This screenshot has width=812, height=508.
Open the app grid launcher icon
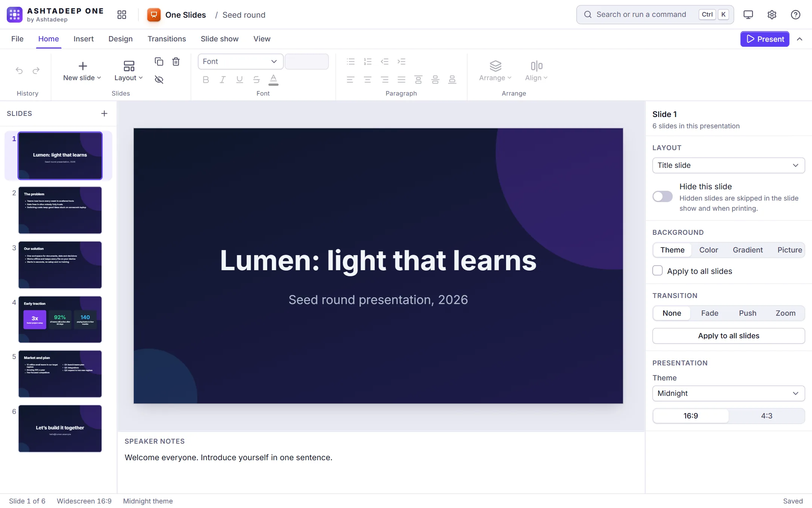[121, 15]
